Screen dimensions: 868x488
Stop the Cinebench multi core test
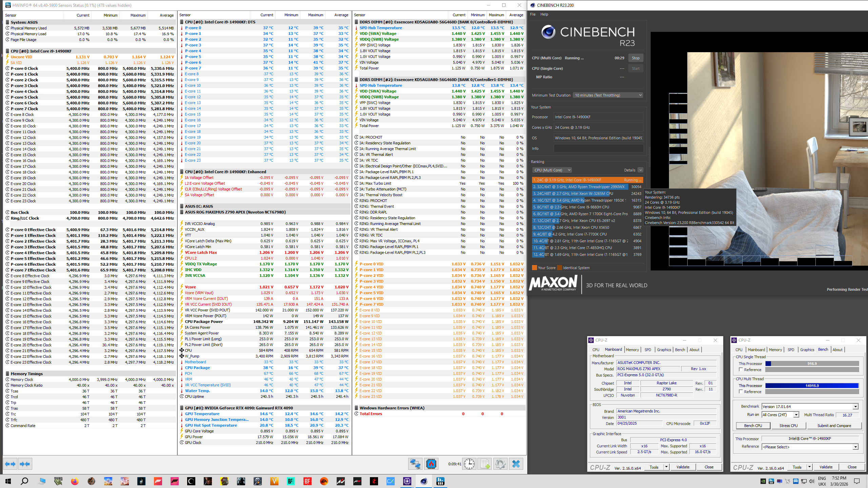pyautogui.click(x=636, y=58)
